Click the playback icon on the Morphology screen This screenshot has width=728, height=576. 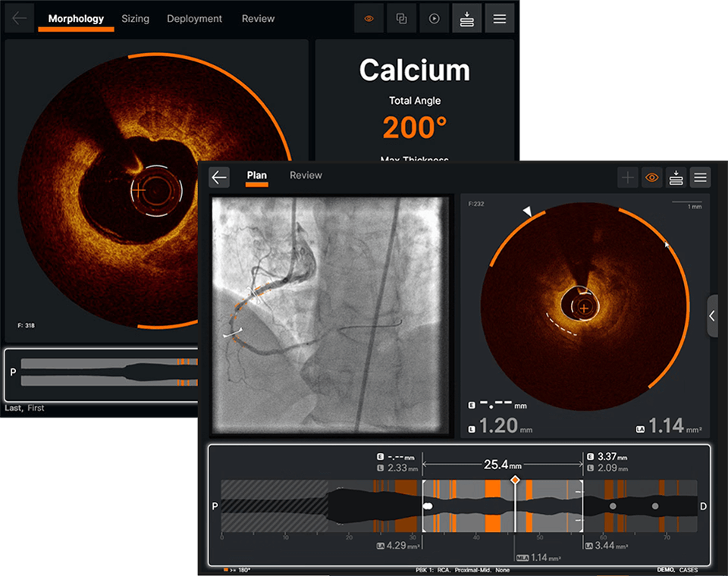[x=435, y=18]
